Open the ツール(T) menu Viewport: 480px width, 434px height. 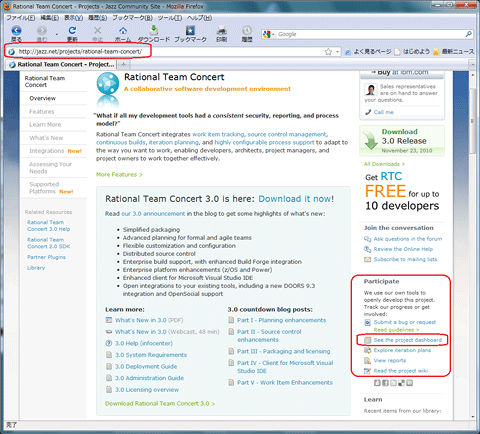point(170,18)
